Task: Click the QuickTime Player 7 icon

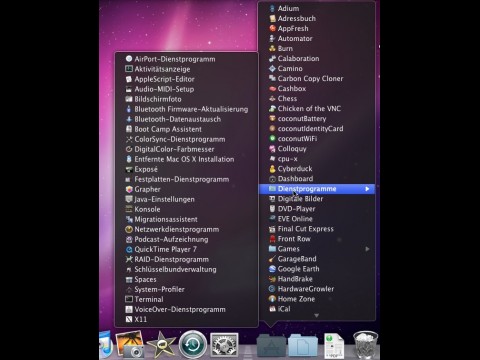Action: (x=129, y=249)
